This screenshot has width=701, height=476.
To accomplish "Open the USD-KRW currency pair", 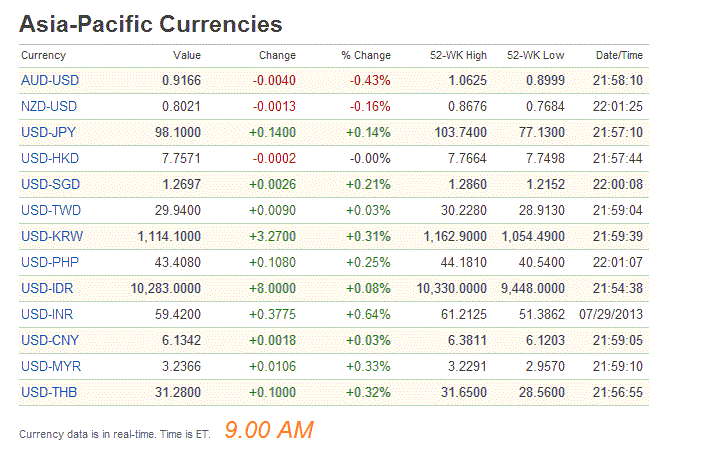I will (50, 236).
